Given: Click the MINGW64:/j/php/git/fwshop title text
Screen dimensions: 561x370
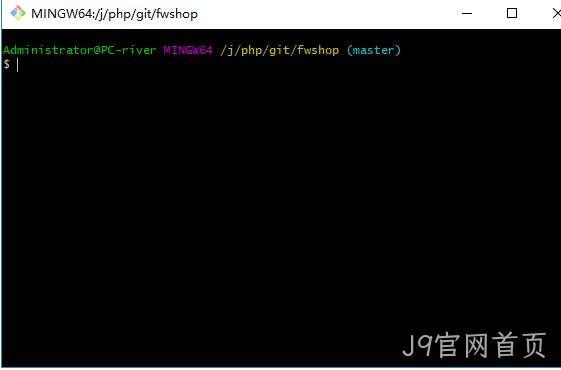Looking at the screenshot, I should [x=114, y=14].
